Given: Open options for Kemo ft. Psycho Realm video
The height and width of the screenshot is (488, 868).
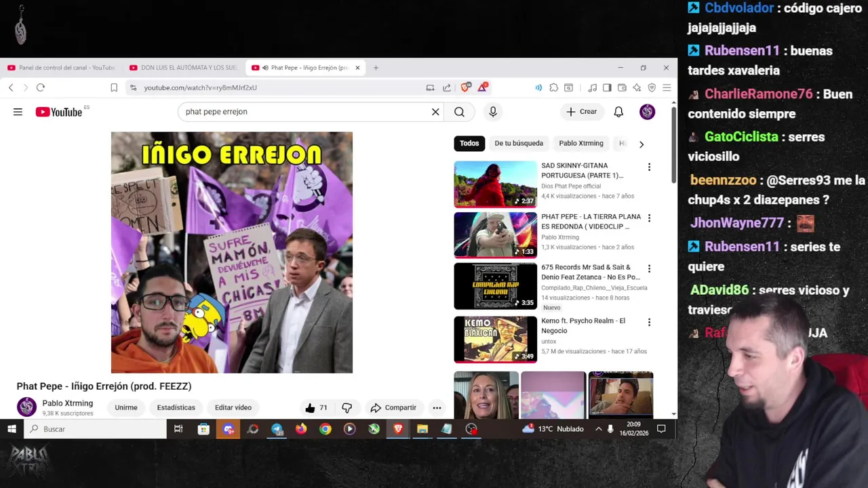Looking at the screenshot, I should pyautogui.click(x=649, y=323).
